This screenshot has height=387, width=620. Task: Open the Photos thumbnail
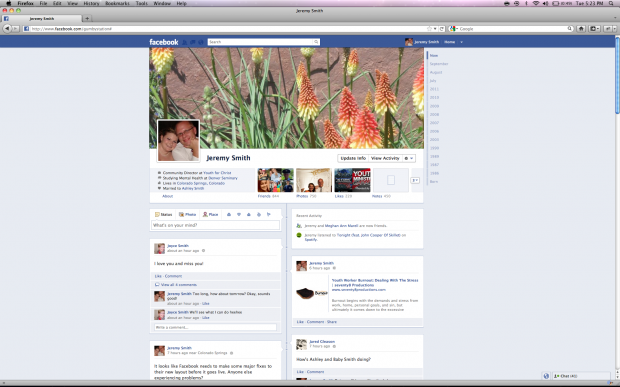314,180
